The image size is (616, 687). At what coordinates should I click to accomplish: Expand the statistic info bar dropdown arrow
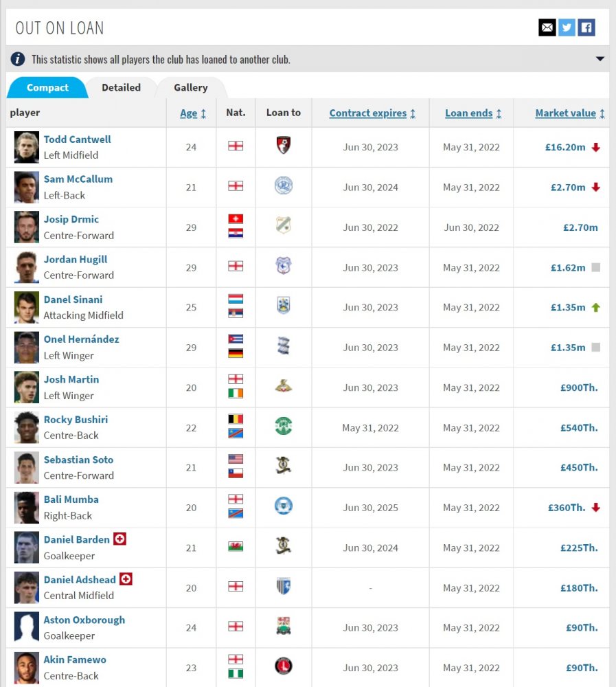click(600, 58)
